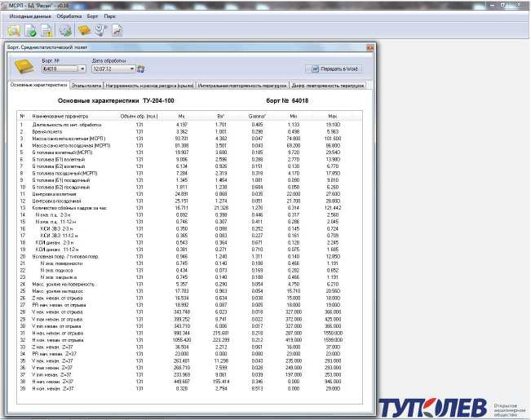Switch to the Этапы полета tab
Viewport: 531px width, 420px height.
tap(86, 86)
